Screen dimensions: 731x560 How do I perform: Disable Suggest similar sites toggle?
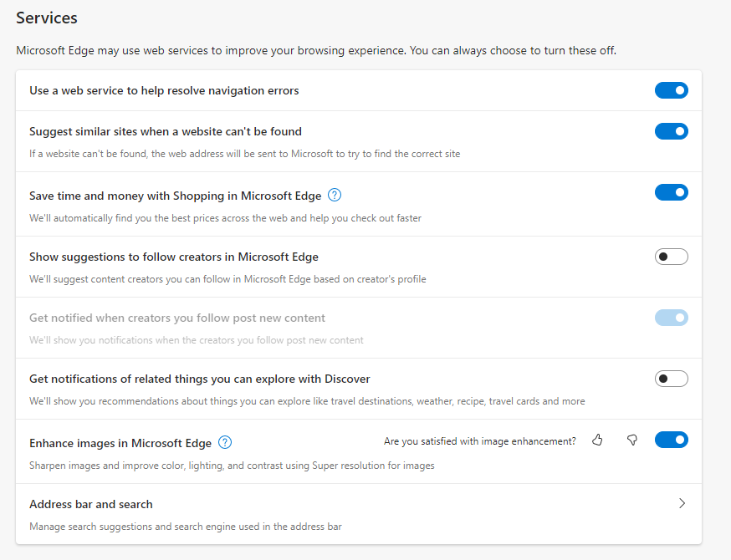tap(672, 131)
